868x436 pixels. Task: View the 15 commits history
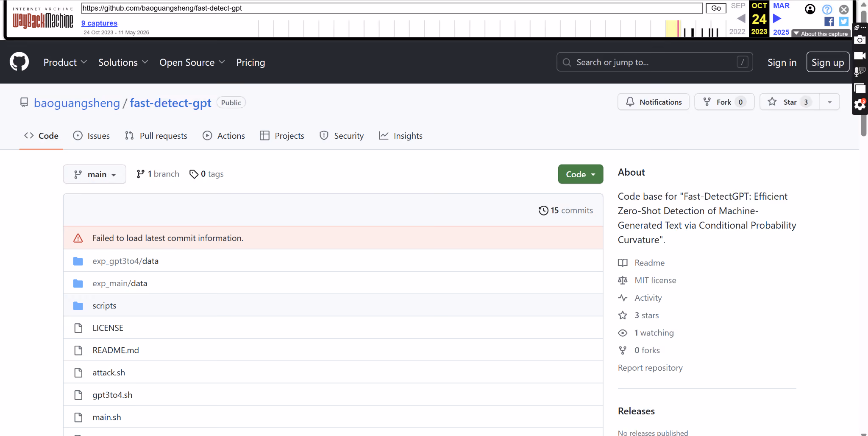pos(566,210)
